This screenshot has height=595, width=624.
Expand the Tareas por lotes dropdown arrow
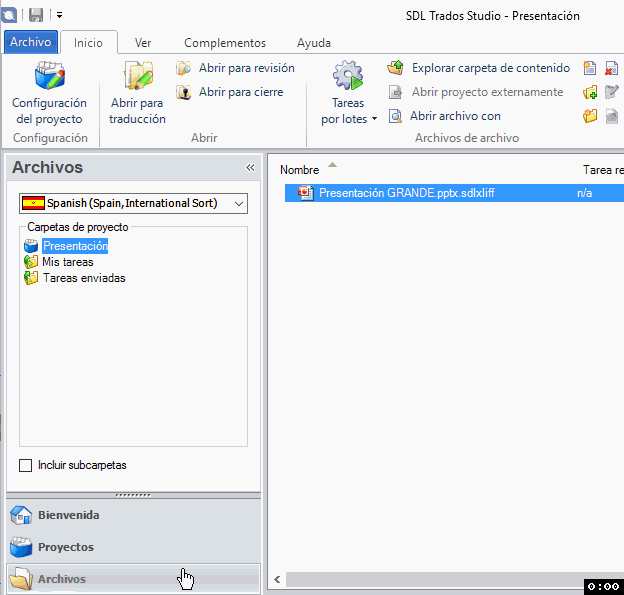(374, 119)
